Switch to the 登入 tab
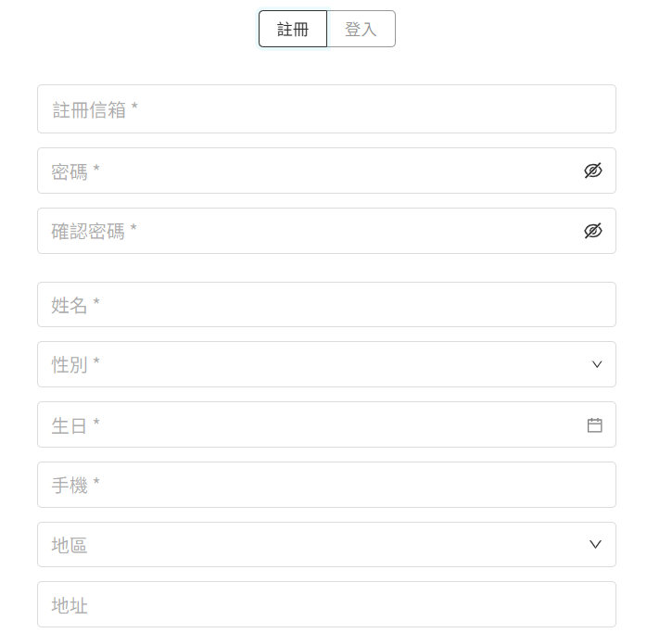 (361, 29)
